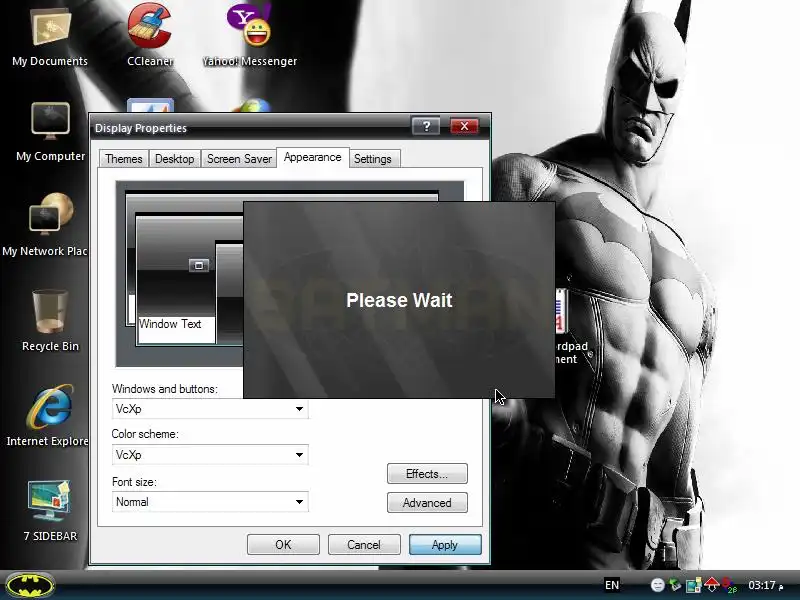
Task: Click the Effects... button
Action: pyautogui.click(x=427, y=473)
